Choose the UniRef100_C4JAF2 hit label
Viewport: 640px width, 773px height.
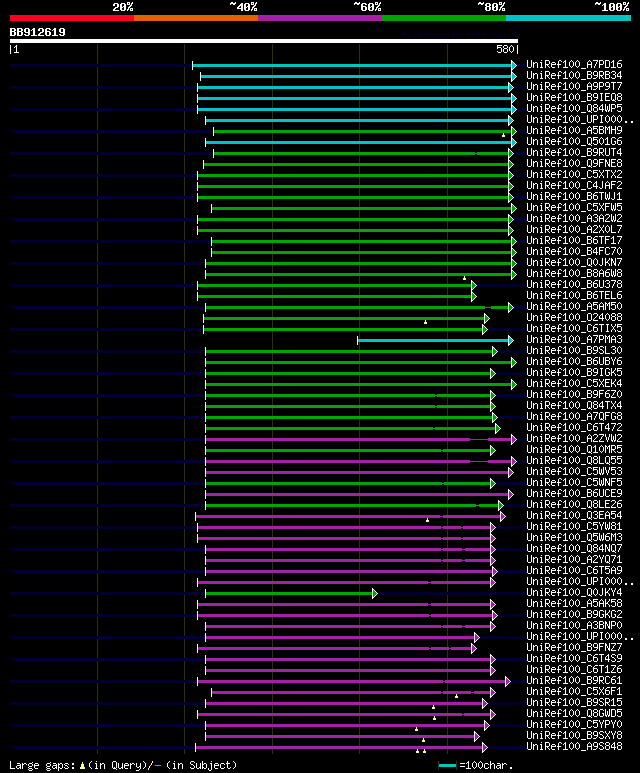click(x=574, y=185)
